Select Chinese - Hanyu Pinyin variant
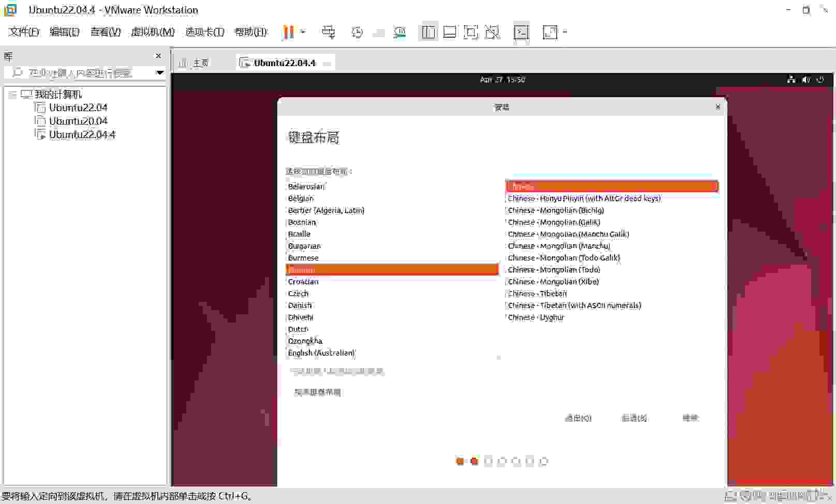This screenshot has height=504, width=836. [612, 198]
